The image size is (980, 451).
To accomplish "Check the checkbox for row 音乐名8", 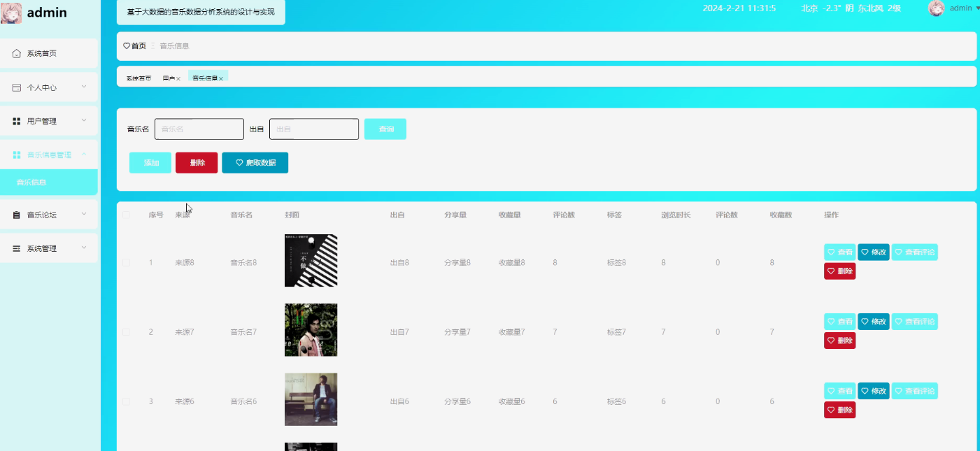I will [127, 262].
